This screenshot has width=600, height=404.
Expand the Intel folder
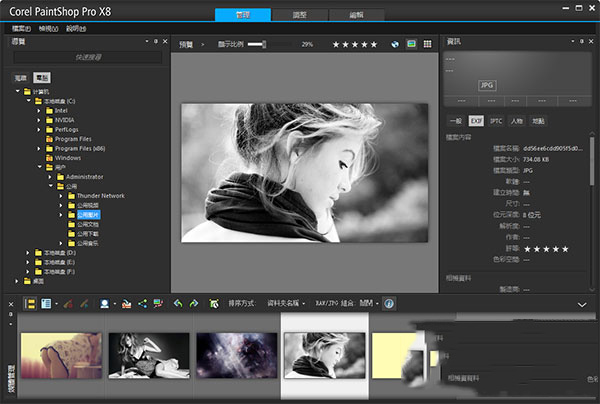click(39, 111)
